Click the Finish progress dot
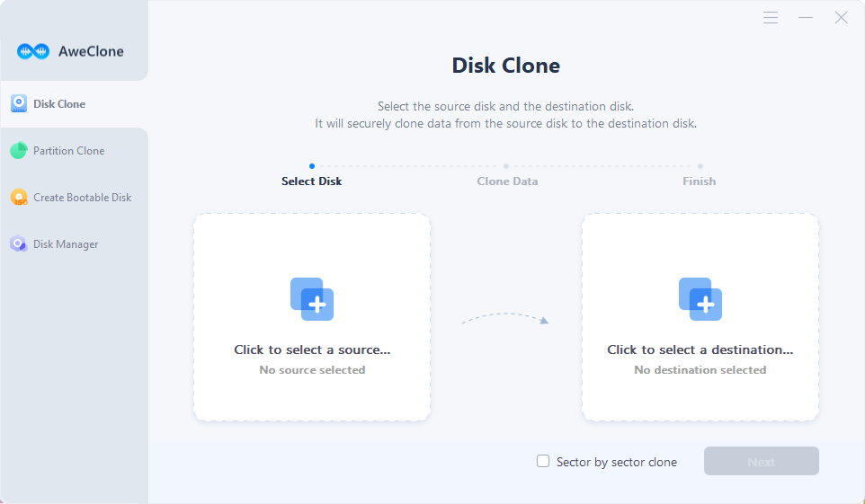This screenshot has width=865, height=504. pos(700,166)
